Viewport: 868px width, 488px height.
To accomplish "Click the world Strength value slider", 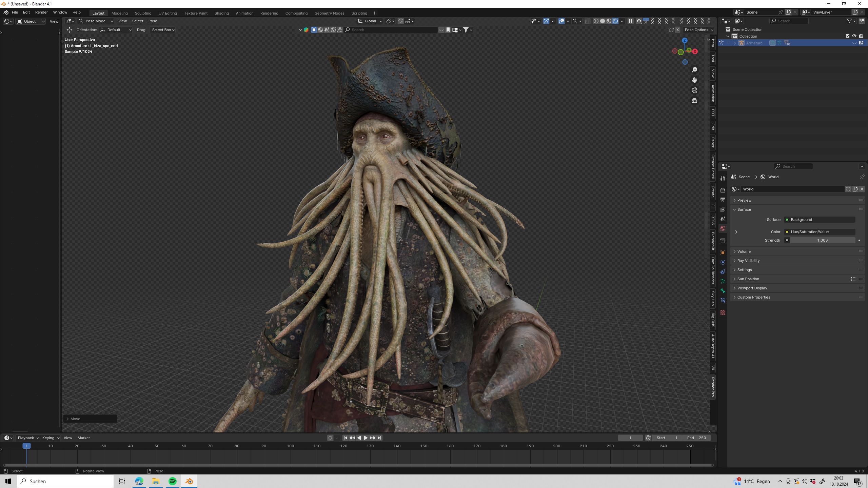I will pos(822,240).
